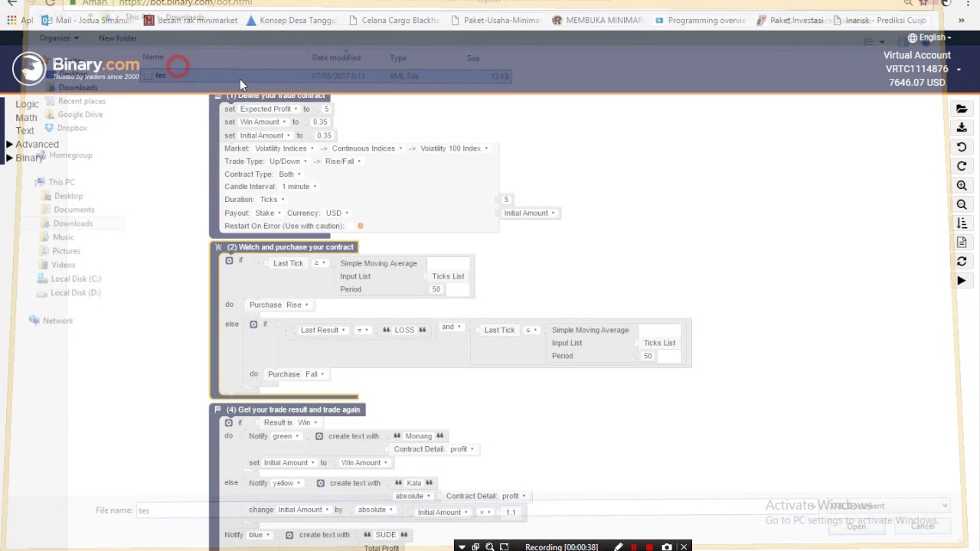Open the Win Amount variable dropdown
Image resolution: width=980 pixels, height=551 pixels.
click(263, 122)
